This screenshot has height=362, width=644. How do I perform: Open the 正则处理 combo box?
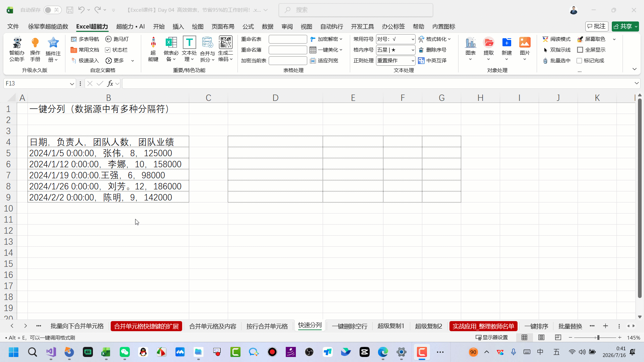[396, 61]
